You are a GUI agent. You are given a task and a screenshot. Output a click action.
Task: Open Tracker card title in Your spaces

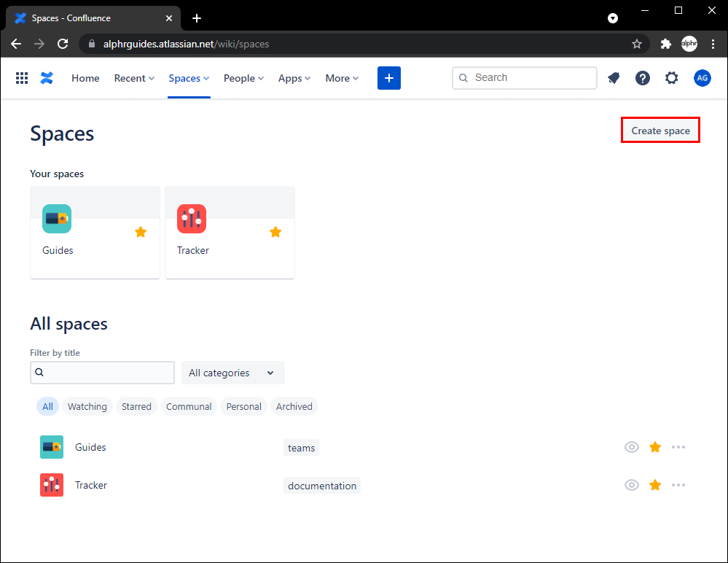pyautogui.click(x=193, y=250)
